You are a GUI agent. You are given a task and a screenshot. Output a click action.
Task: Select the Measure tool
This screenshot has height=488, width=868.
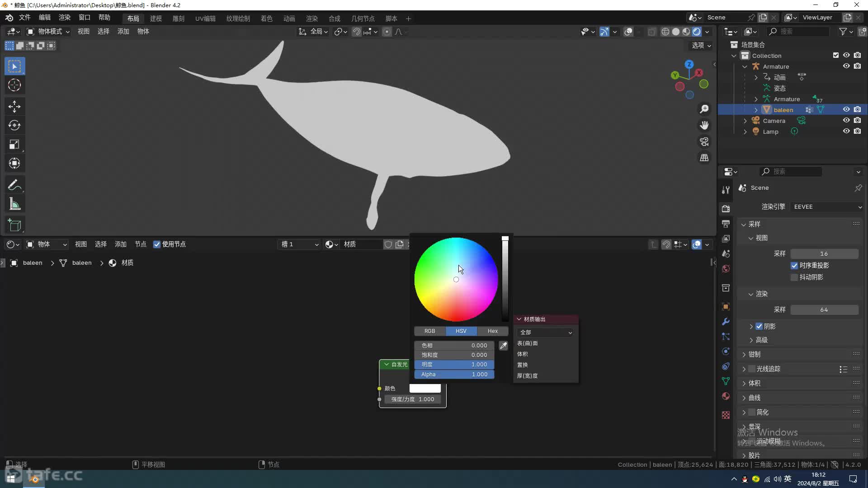click(x=14, y=204)
